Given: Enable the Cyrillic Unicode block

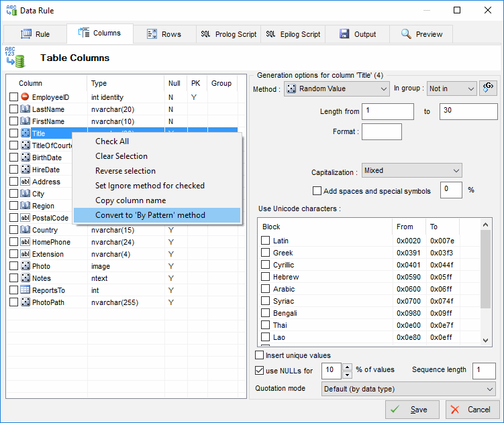Looking at the screenshot, I should (265, 264).
